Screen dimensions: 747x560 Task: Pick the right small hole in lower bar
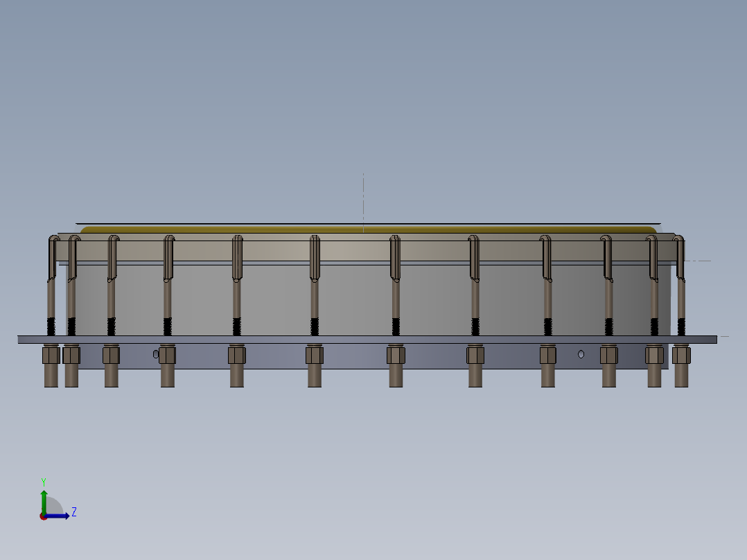(581, 354)
